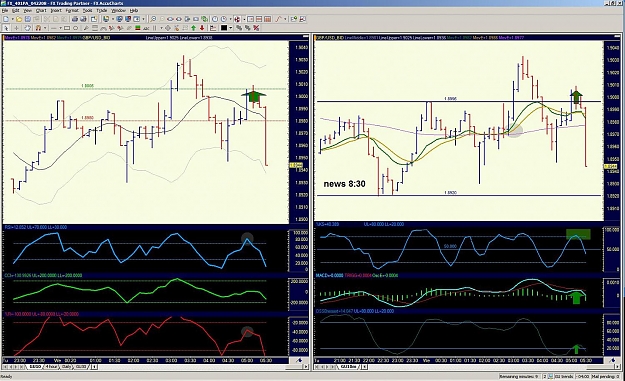Click the black color swatch in toolbar
625x381 pixels.
pos(224,28)
